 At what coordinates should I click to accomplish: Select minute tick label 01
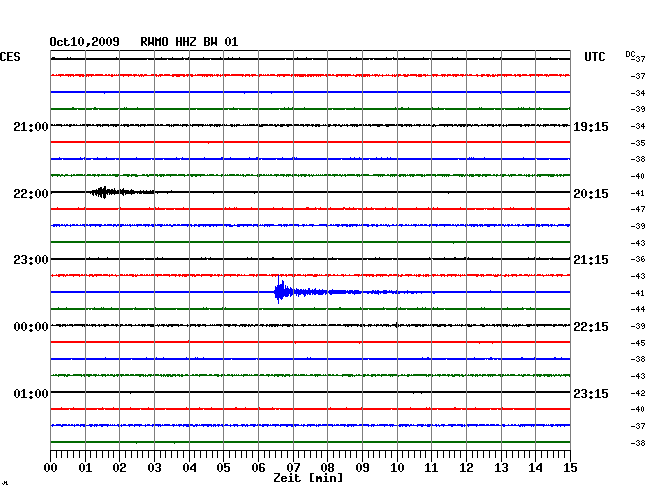point(85,468)
